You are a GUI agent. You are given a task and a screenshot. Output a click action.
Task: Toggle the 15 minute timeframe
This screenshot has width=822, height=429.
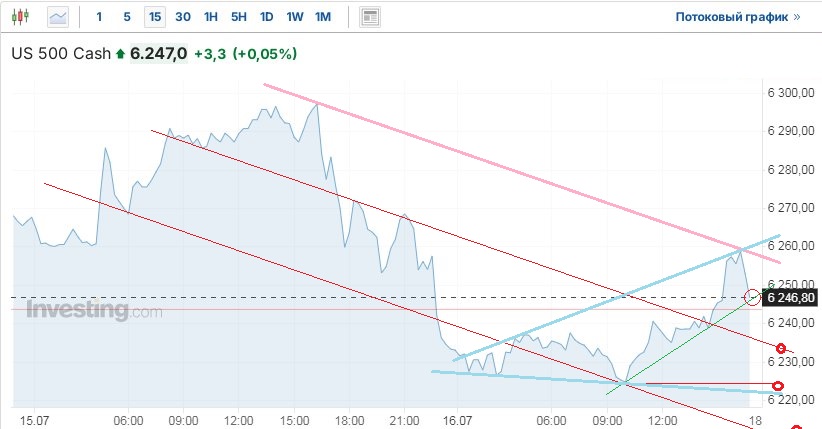[x=154, y=17]
